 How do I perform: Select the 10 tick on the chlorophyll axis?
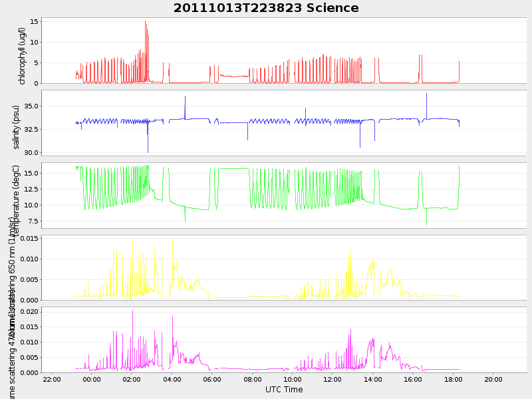pos(35,43)
